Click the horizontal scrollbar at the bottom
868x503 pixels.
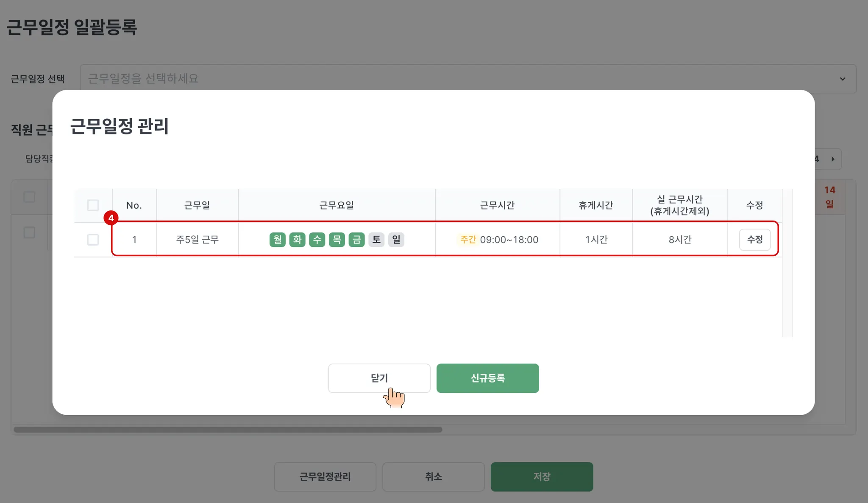point(228,430)
